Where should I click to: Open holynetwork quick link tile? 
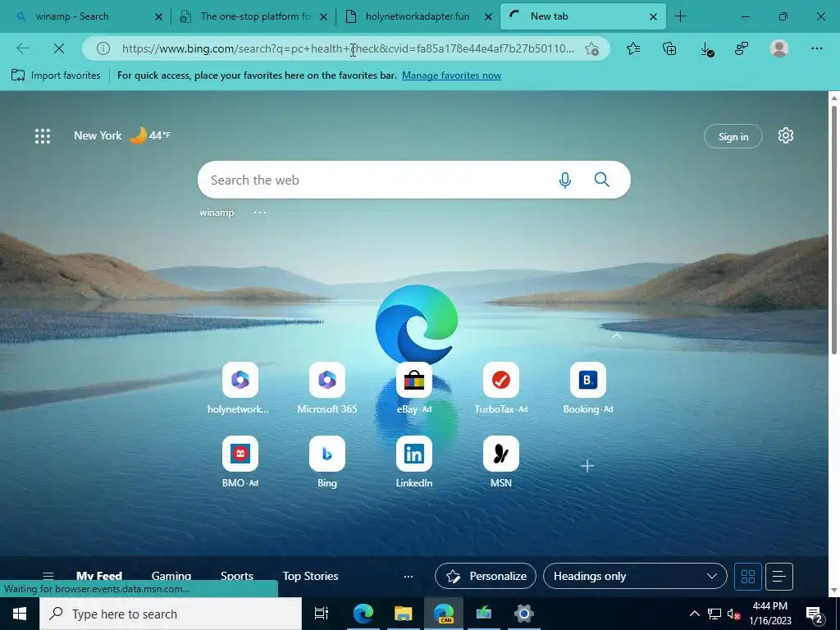pos(240,388)
